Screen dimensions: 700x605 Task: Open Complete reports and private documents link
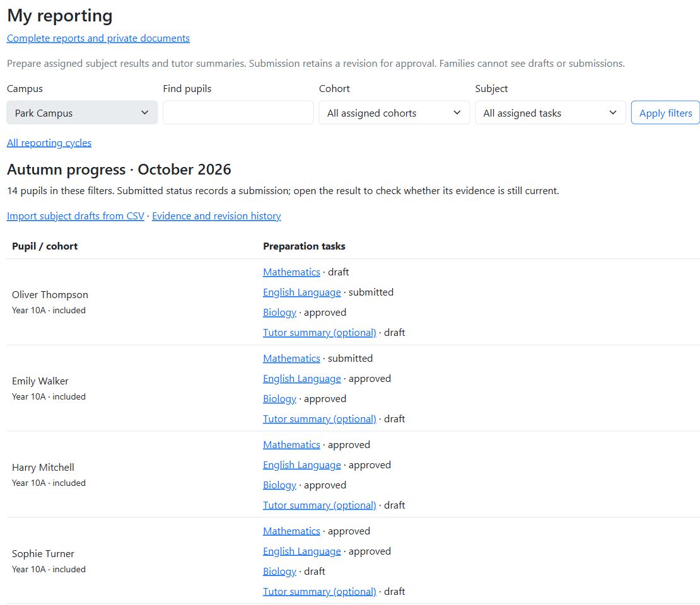(98, 38)
